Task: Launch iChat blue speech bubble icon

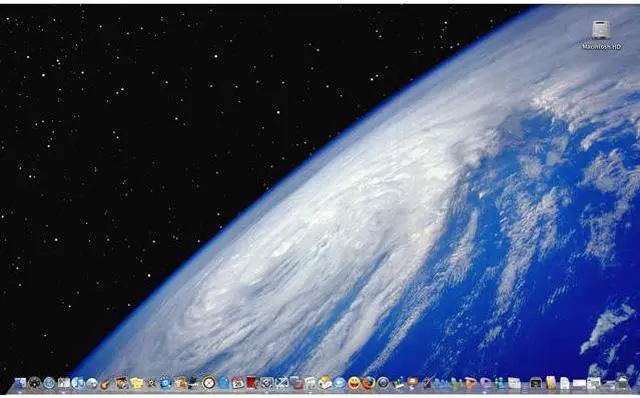Action: coord(340,382)
